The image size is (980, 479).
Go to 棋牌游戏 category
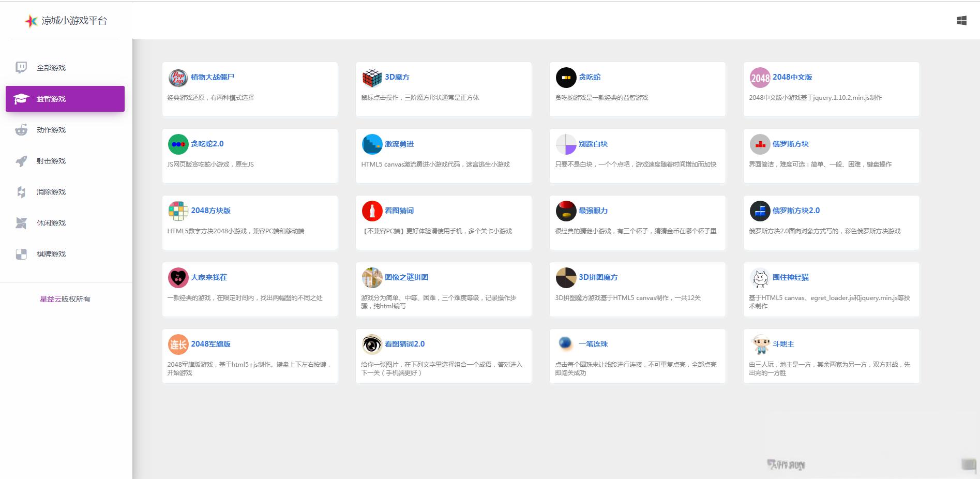click(x=65, y=254)
